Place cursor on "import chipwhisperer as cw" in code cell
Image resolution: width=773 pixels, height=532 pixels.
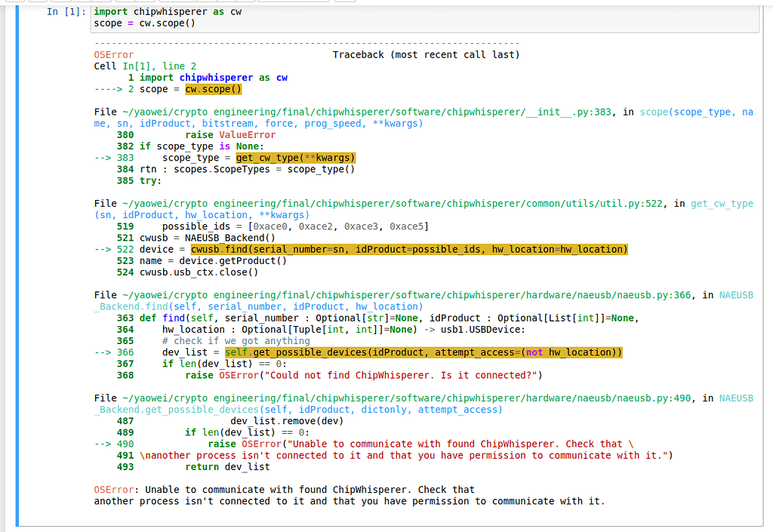pos(168,12)
